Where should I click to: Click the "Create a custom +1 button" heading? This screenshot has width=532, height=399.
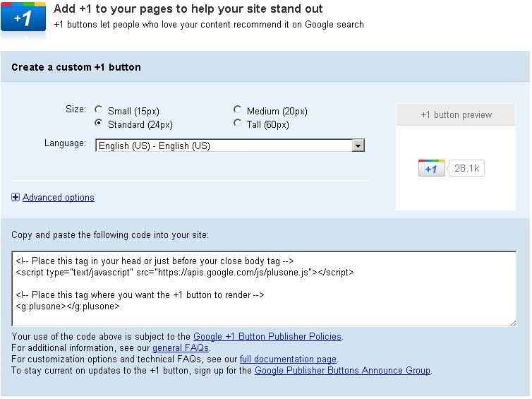(x=76, y=68)
